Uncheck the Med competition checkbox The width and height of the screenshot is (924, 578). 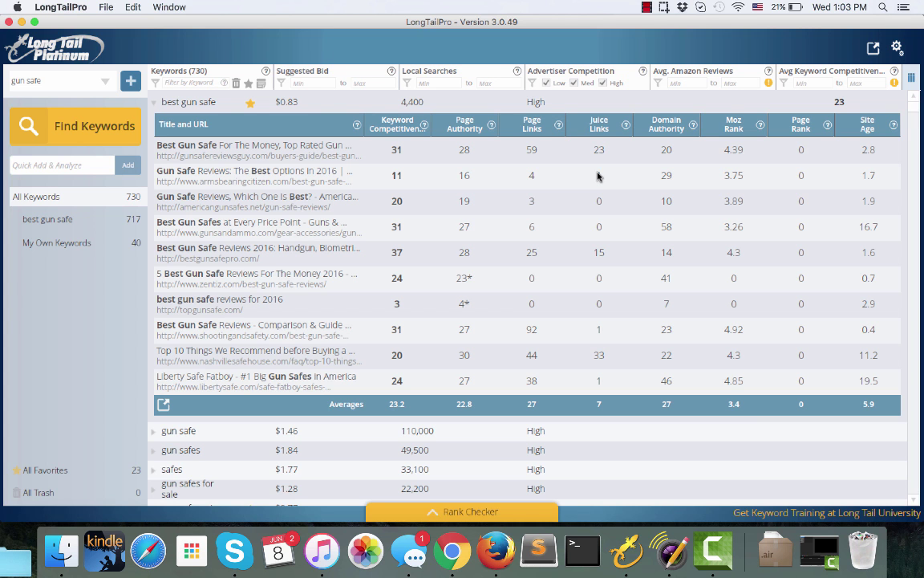(x=574, y=83)
